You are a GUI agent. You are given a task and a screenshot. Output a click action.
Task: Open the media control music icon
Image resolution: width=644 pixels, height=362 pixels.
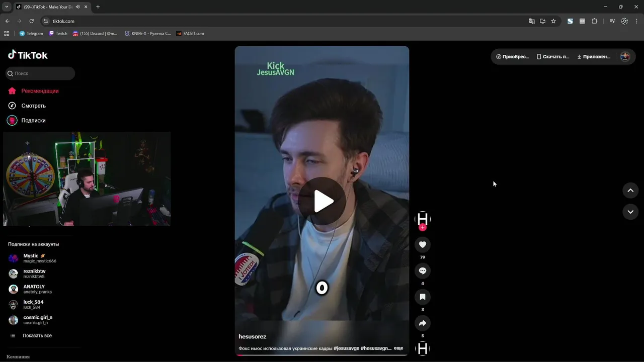click(x=612, y=21)
